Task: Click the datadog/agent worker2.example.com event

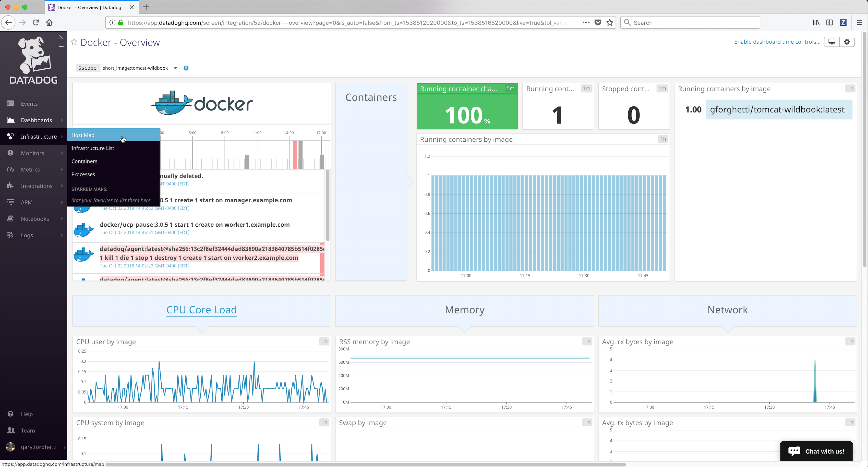Action: pos(198,258)
